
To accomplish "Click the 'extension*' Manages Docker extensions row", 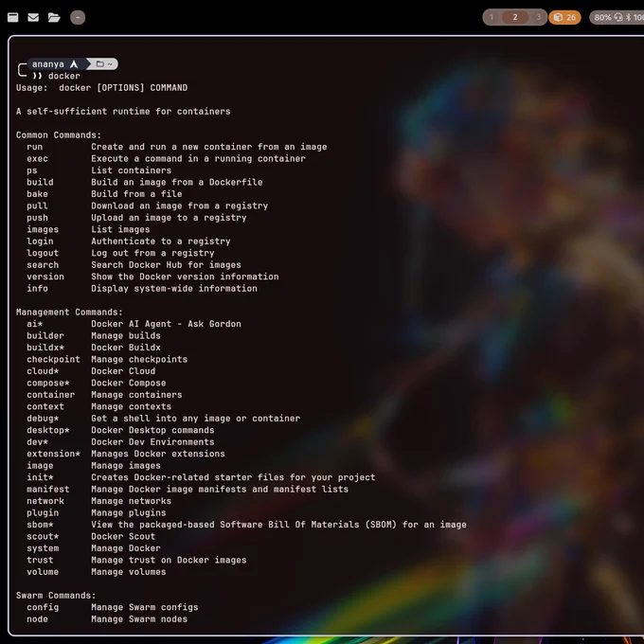I will click(x=126, y=454).
